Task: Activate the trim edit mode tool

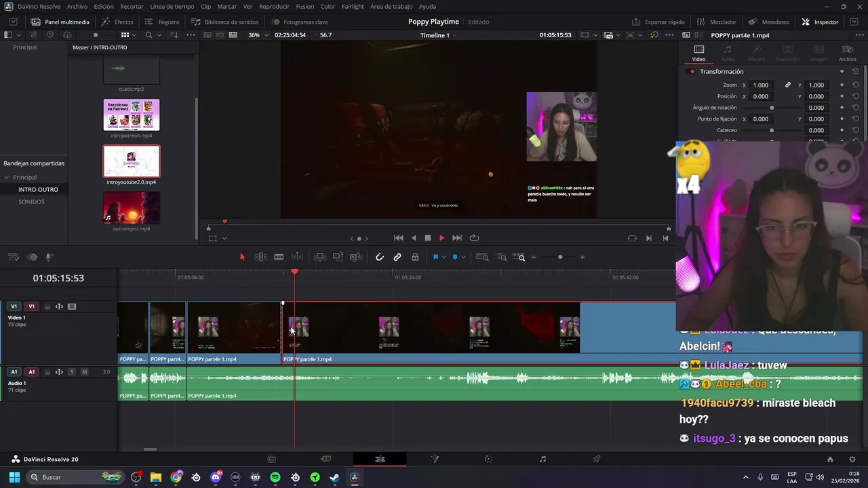Action: [260, 257]
